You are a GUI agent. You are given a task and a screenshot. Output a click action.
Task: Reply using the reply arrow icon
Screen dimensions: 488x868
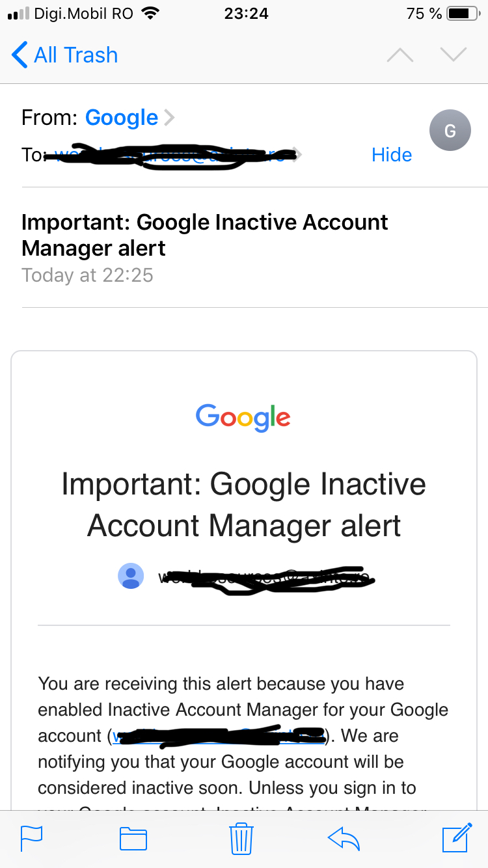344,839
